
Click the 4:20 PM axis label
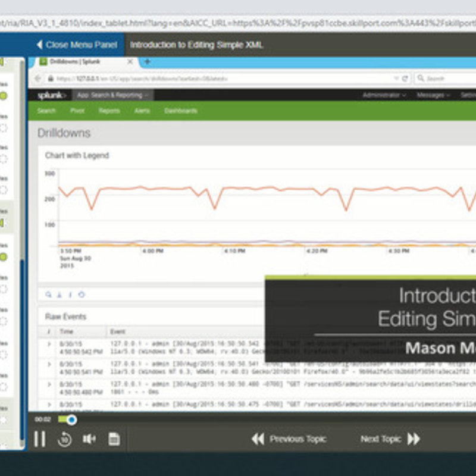coord(317,251)
